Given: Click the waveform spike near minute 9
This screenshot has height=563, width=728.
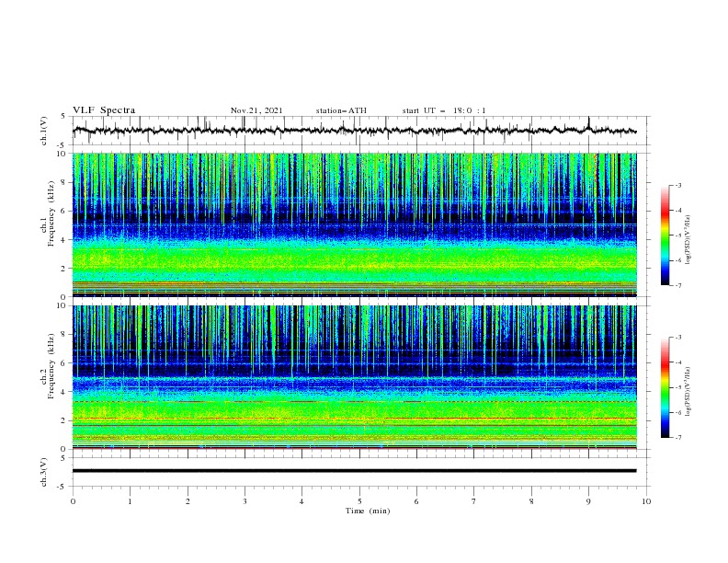Looking at the screenshot, I should [x=588, y=123].
